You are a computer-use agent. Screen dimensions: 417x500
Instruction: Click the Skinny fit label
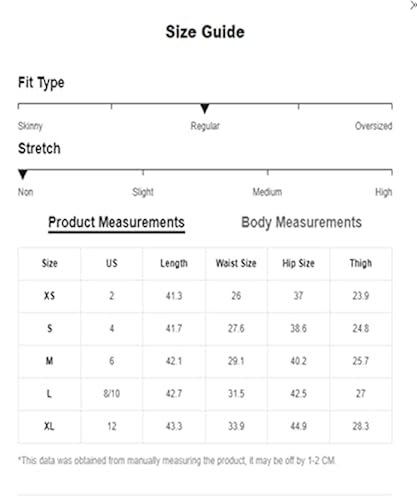(30, 126)
